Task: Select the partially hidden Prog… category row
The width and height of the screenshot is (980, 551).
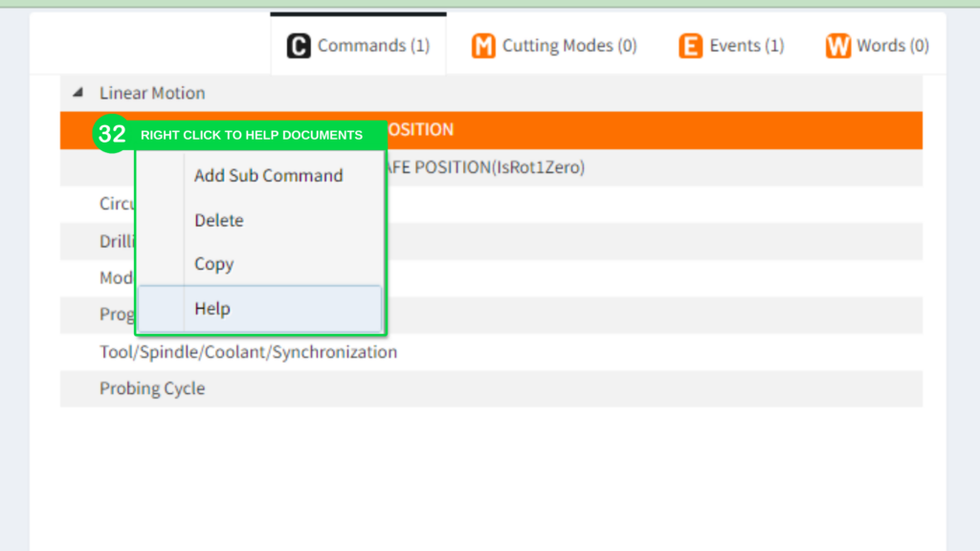Action: (116, 315)
